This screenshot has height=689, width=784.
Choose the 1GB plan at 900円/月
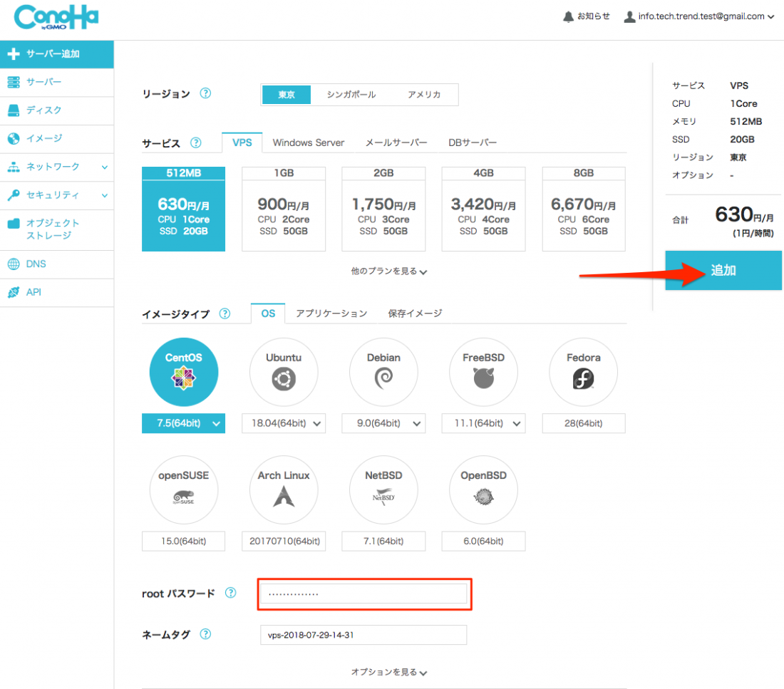(x=284, y=209)
